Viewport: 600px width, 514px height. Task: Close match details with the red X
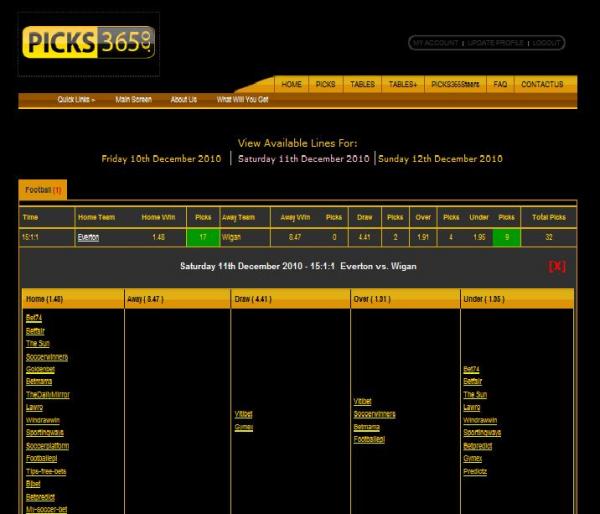pyautogui.click(x=557, y=266)
